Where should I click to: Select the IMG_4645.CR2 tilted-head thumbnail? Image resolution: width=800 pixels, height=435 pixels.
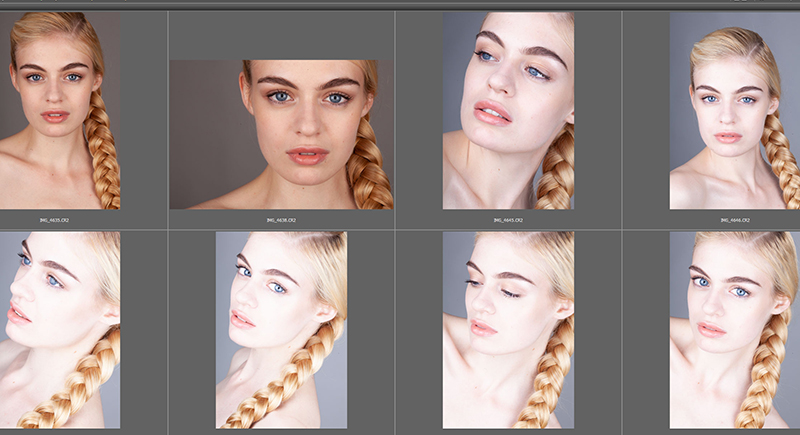[508, 111]
